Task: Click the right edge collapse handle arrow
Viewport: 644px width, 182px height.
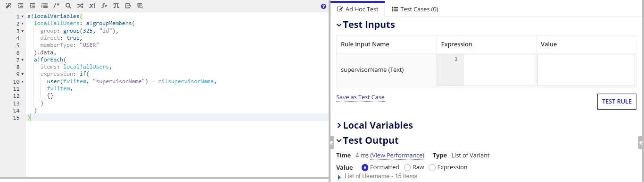Action: click(x=641, y=142)
